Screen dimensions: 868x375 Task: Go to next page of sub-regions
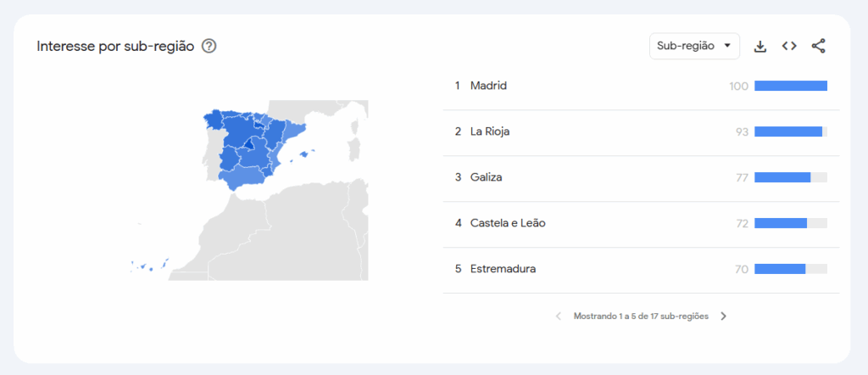coord(723,316)
